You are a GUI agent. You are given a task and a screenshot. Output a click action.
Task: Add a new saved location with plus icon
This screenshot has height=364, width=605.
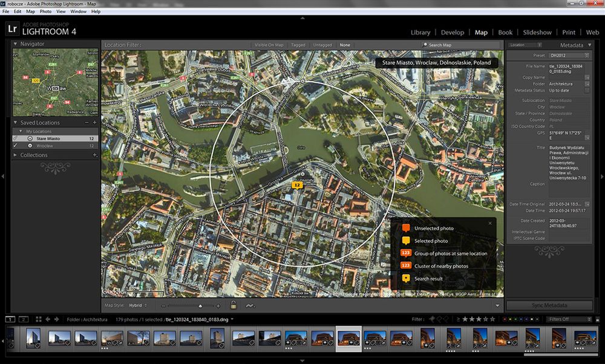click(94, 122)
